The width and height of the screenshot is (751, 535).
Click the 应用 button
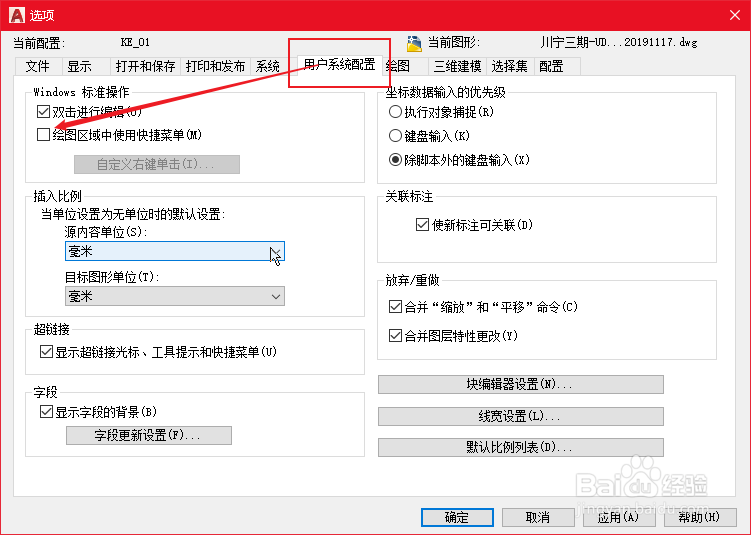pos(618,517)
